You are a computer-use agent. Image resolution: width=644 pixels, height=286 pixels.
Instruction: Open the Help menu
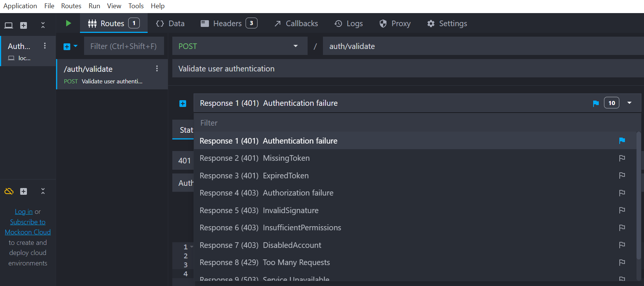(x=158, y=6)
